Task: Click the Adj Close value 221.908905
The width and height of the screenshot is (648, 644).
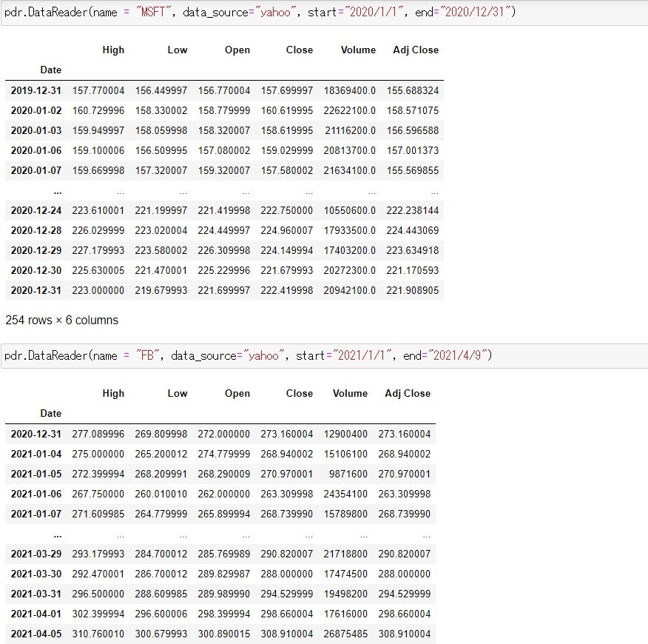Action: click(413, 290)
